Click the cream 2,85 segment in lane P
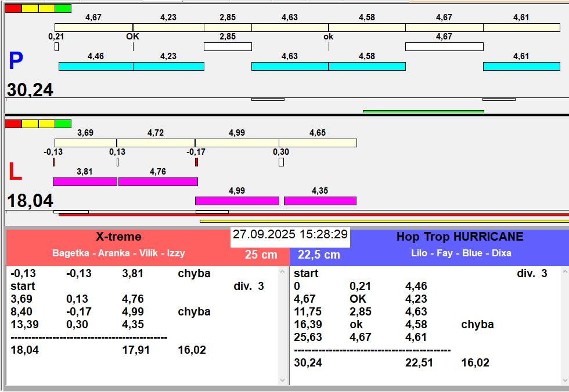 (x=228, y=27)
